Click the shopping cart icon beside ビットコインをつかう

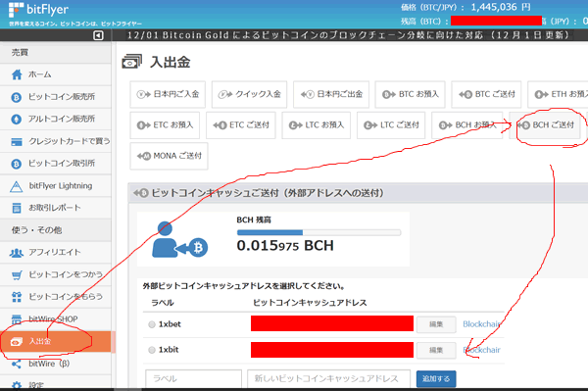(17, 275)
